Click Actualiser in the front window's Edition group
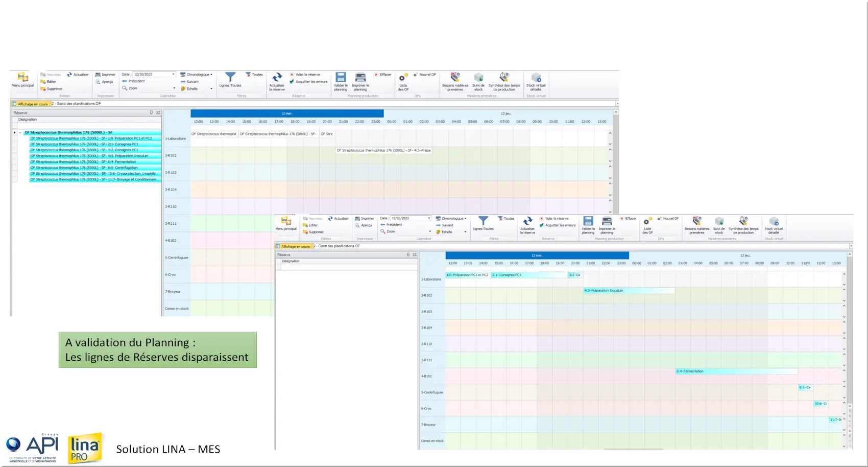The width and height of the screenshot is (868, 467). pos(338,218)
